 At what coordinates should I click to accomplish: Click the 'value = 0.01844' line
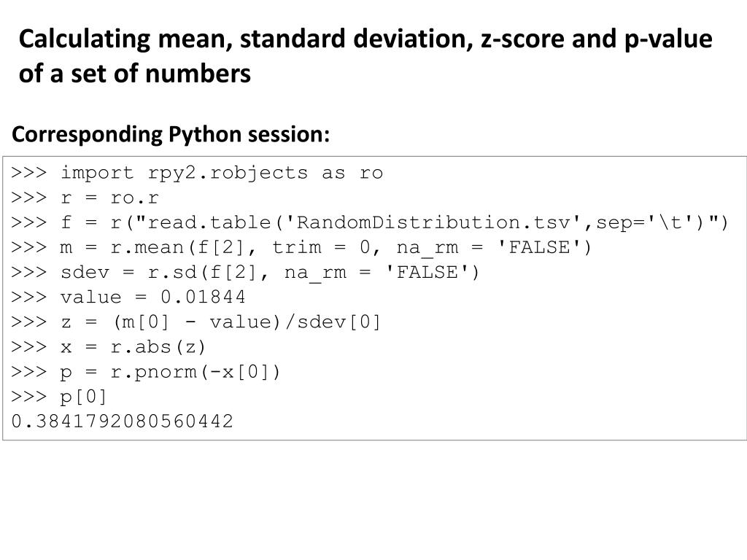pos(128,297)
